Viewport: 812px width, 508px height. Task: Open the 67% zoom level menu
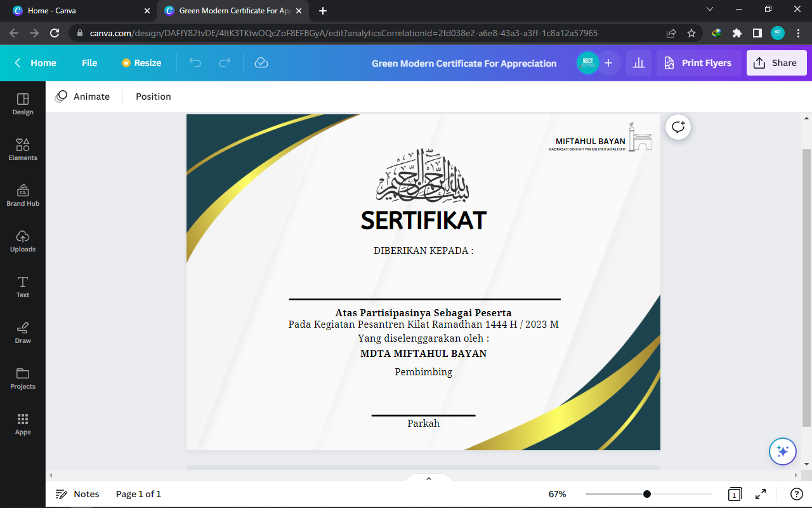pos(558,494)
